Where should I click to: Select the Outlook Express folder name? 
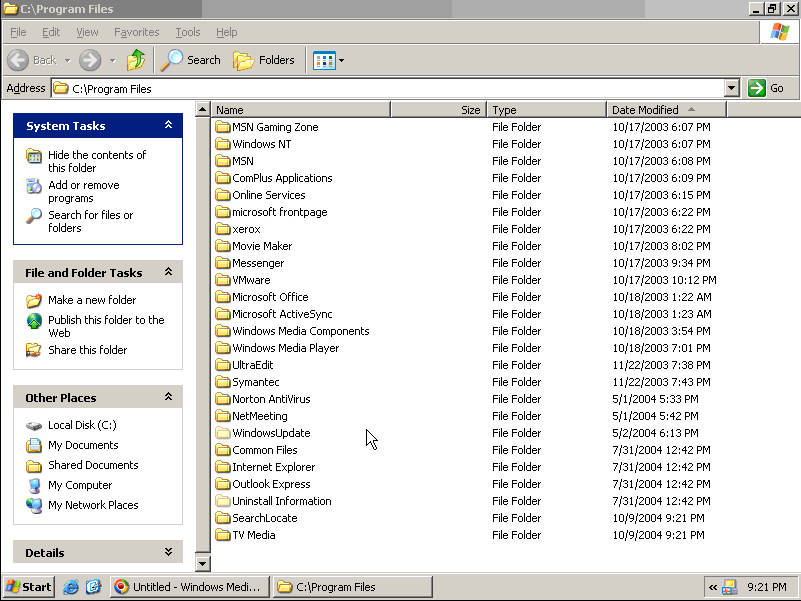click(271, 484)
